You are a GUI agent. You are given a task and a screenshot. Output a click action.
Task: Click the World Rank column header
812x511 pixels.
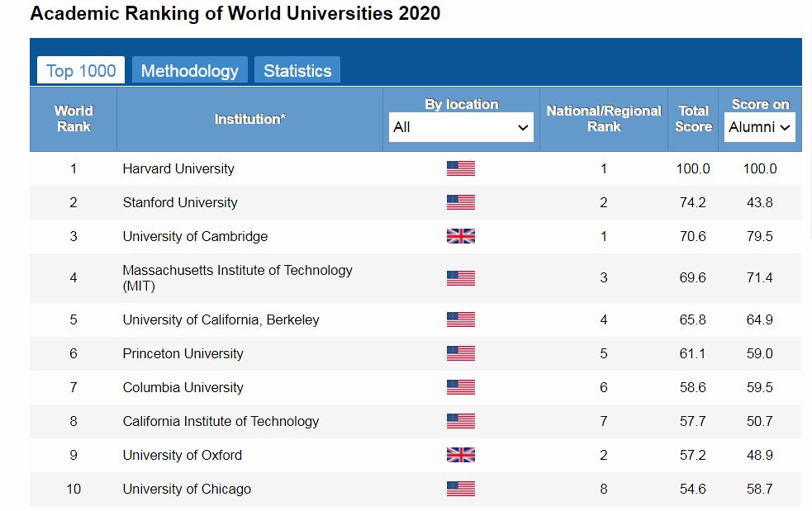coord(74,119)
